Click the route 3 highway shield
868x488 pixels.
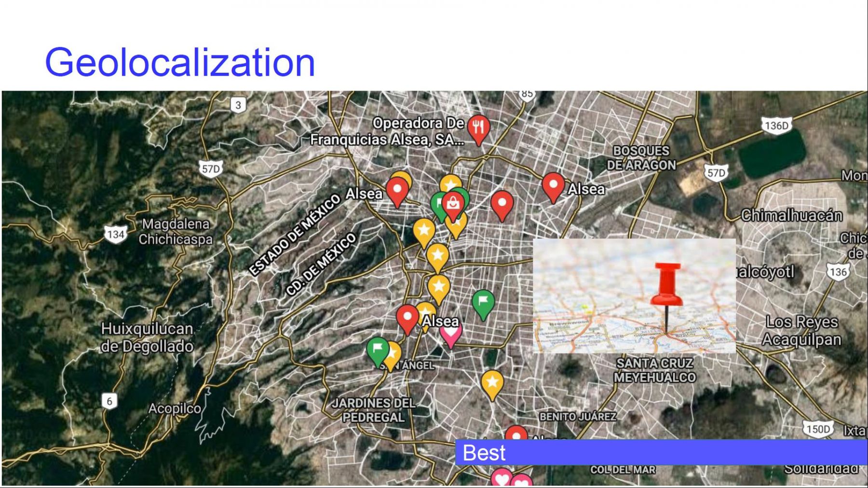point(238,105)
